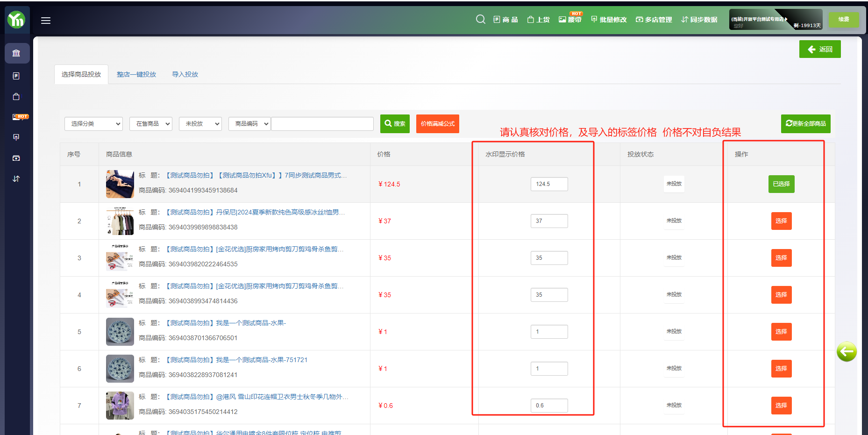Click the shopping bag sidebar icon

16,96
